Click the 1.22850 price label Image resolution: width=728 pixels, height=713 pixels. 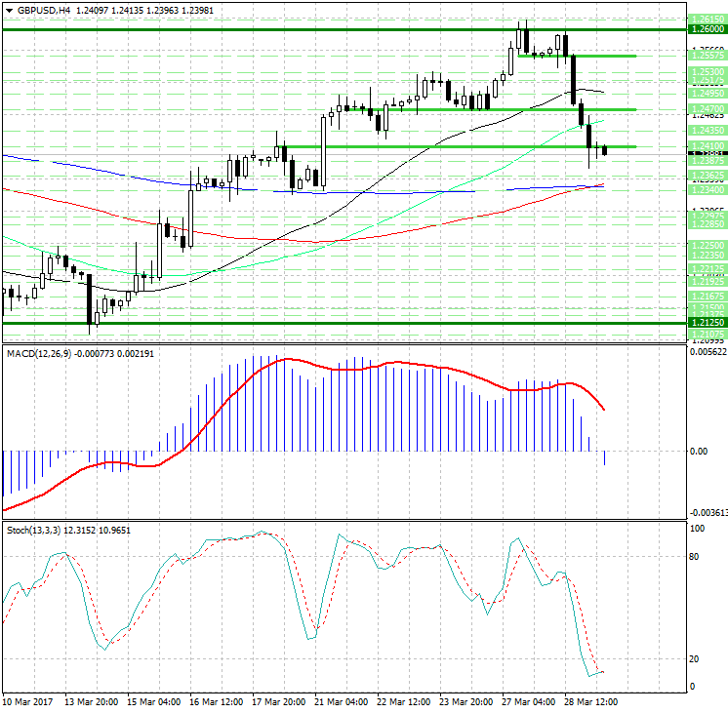(708, 224)
